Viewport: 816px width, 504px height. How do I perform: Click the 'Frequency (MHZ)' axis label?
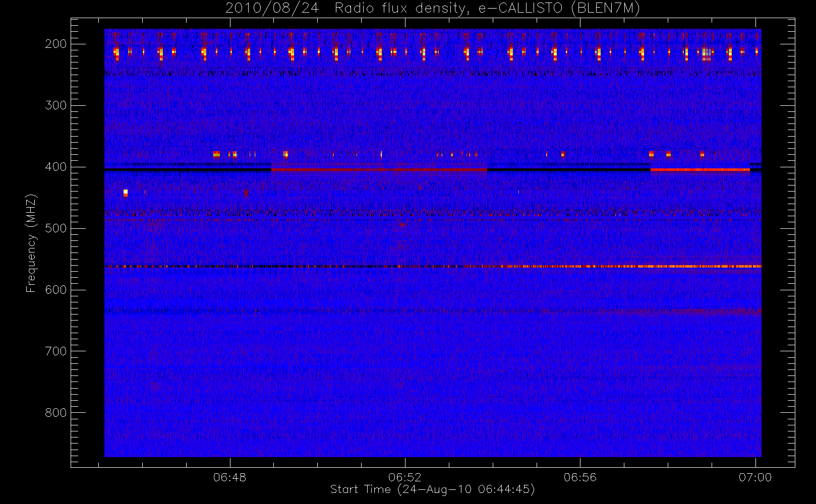coord(31,243)
